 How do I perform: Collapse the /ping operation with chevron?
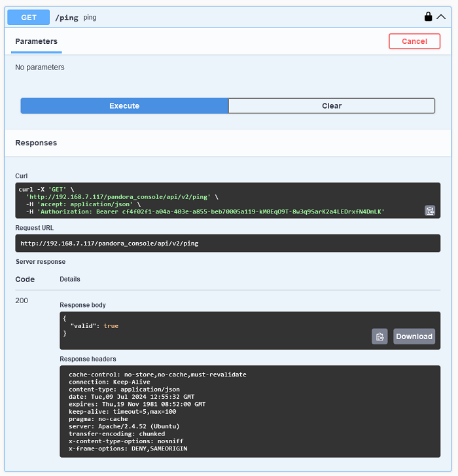[441, 17]
